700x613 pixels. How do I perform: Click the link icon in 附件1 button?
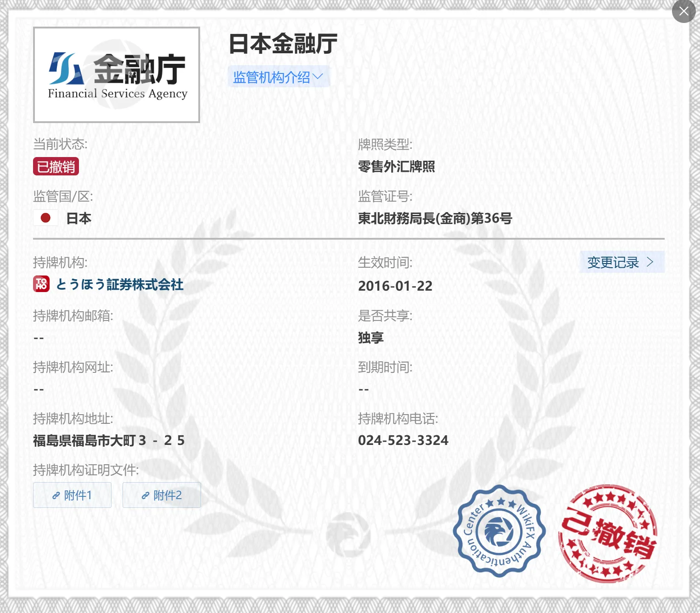click(x=56, y=495)
